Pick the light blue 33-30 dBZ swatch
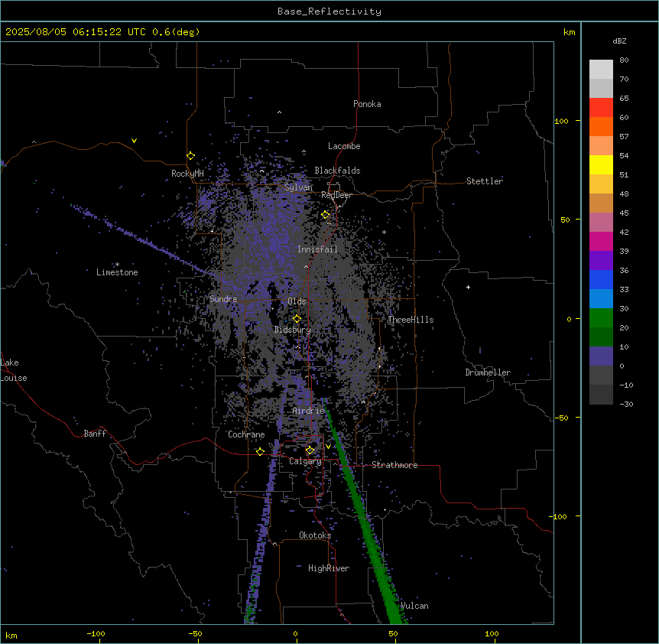 pyautogui.click(x=601, y=299)
